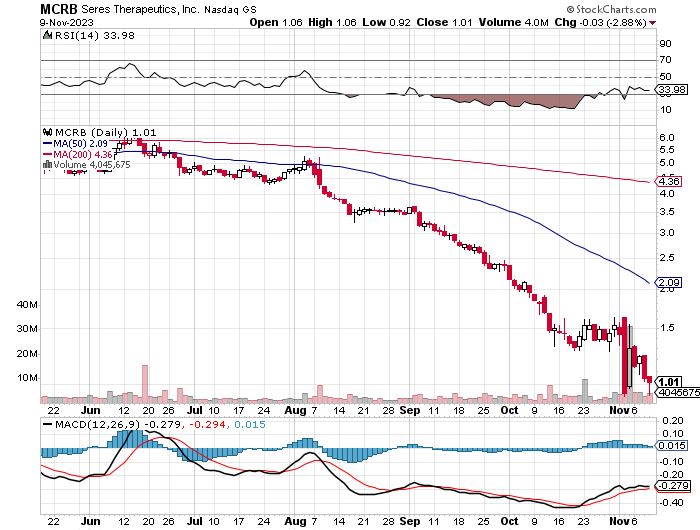The image size is (700, 530).
Task: Click the 40M volume axis label
Action: pos(27,305)
